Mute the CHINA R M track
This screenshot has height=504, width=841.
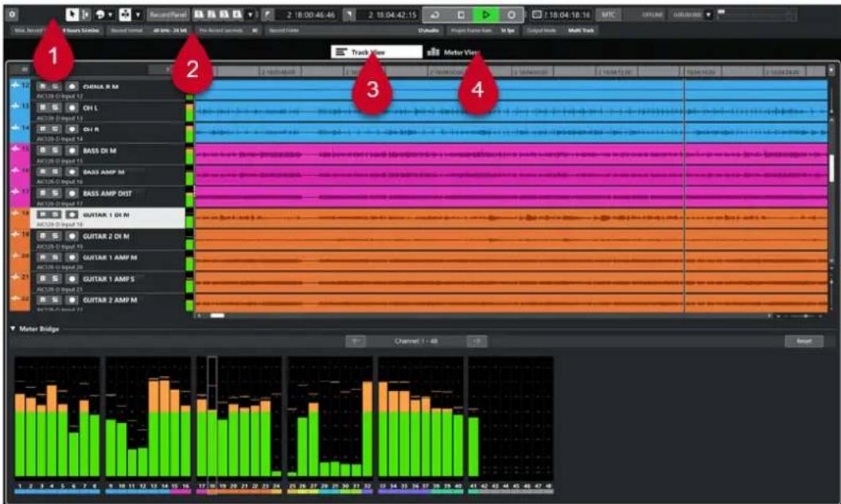click(x=43, y=86)
